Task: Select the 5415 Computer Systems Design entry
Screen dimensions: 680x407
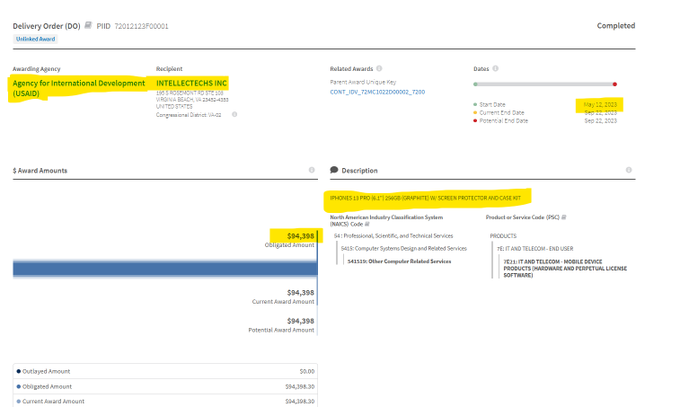Action: point(403,248)
